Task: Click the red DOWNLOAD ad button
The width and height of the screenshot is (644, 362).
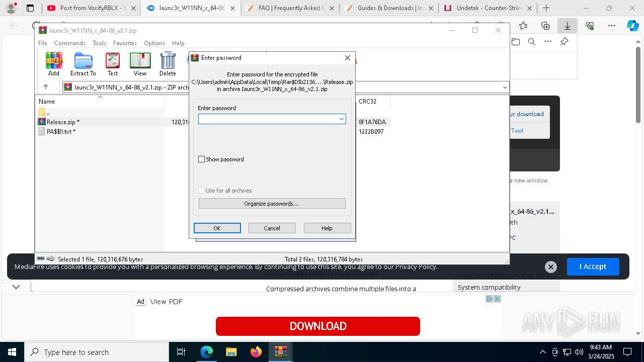Action: click(x=318, y=326)
